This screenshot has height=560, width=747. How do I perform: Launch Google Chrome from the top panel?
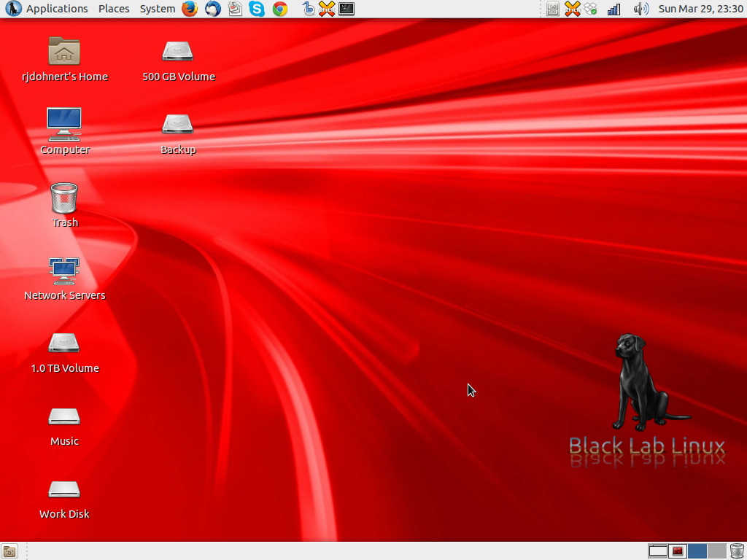click(280, 9)
